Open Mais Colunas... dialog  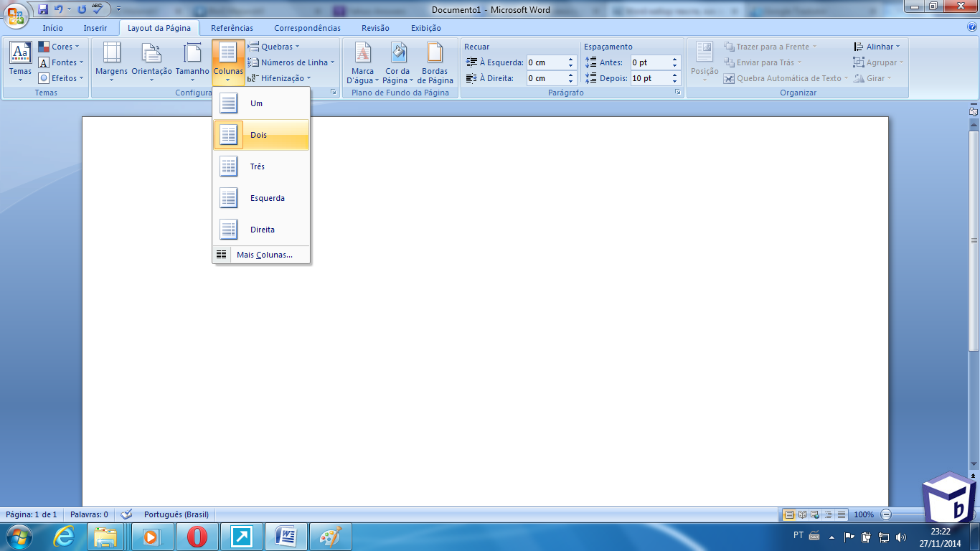[261, 255]
